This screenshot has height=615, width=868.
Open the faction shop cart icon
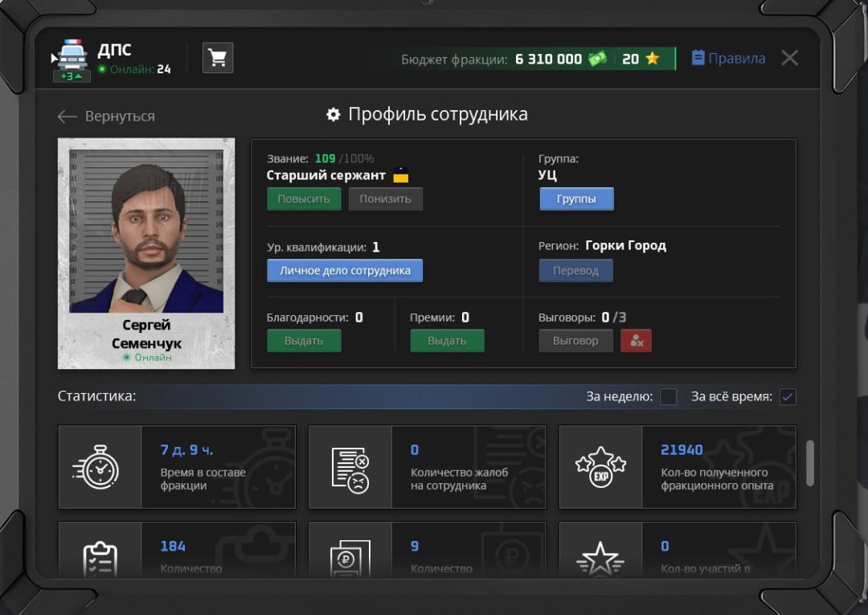[218, 58]
